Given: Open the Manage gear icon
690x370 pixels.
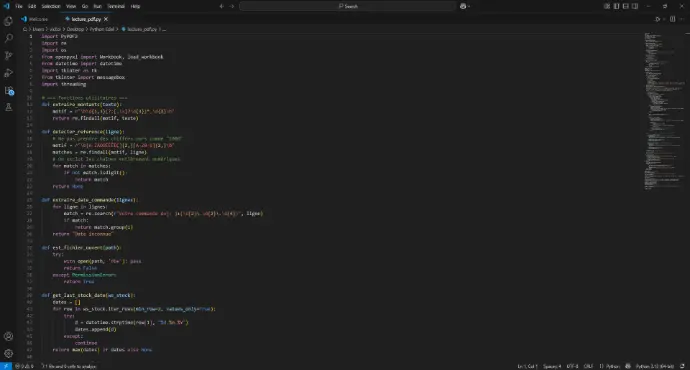Looking at the screenshot, I should [8, 354].
